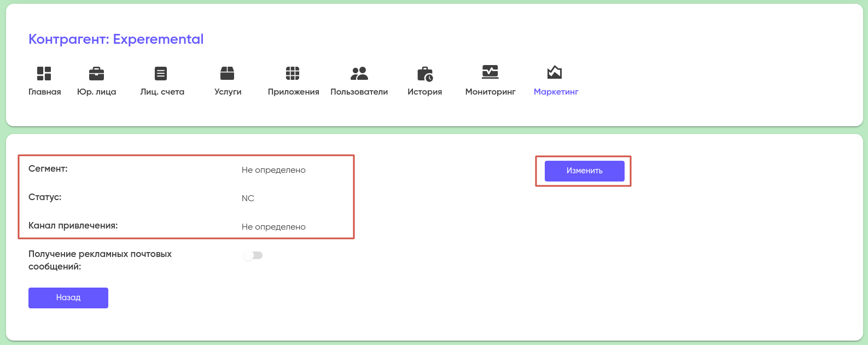Click the Мониторинг tab text label

click(490, 92)
